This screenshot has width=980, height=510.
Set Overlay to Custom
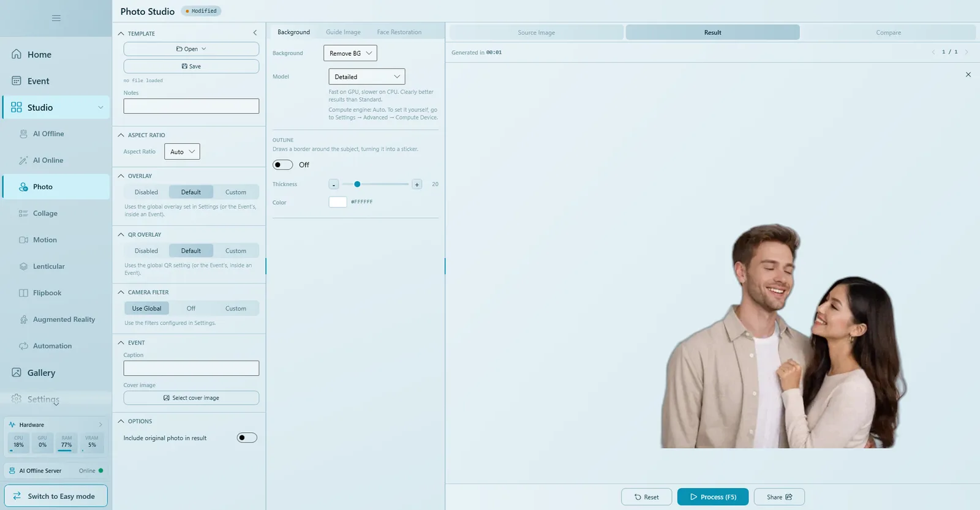coord(236,192)
